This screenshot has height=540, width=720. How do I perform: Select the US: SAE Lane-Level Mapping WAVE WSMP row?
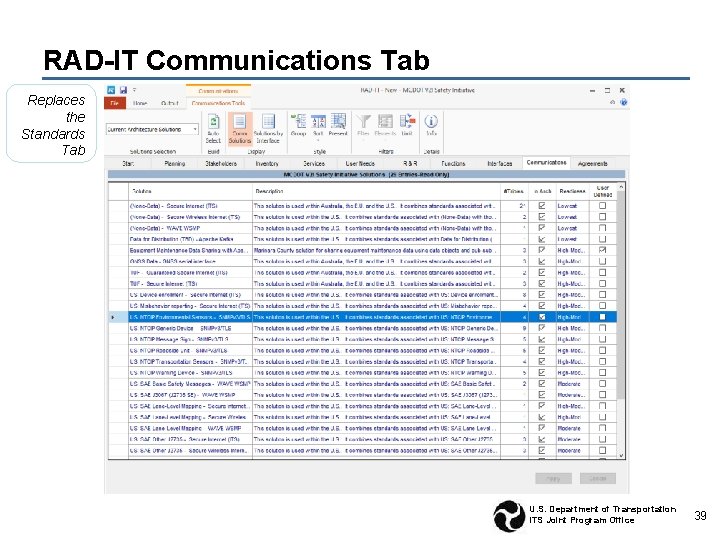tap(363, 428)
